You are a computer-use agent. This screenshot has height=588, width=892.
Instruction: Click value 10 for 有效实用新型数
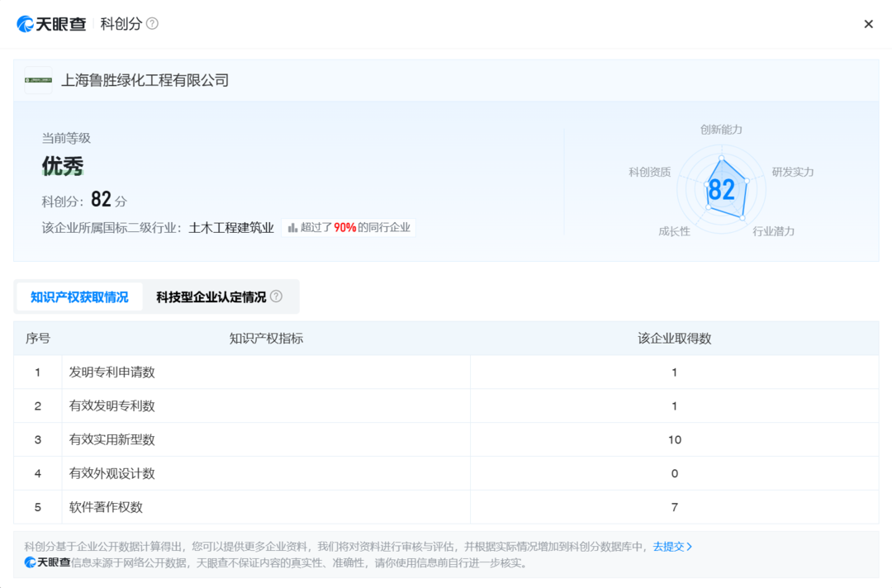coord(675,439)
